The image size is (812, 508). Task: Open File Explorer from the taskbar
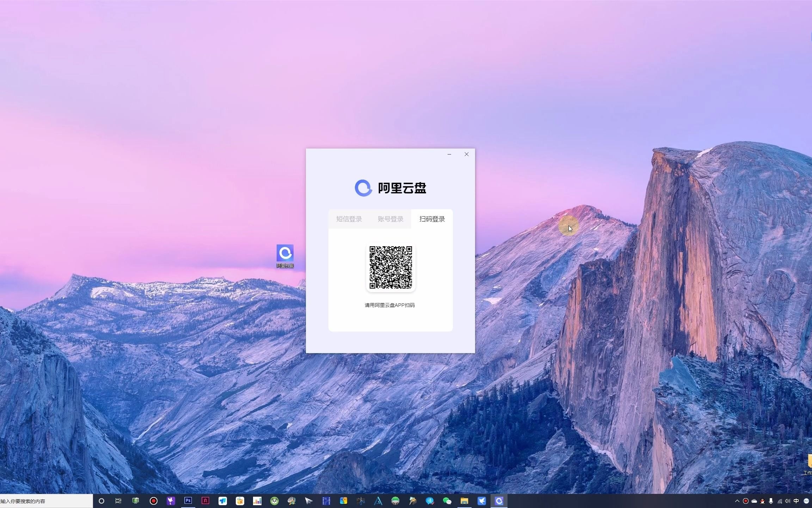465,501
